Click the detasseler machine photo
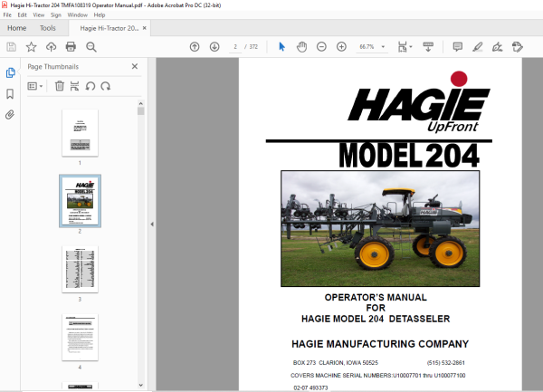The image size is (543, 392). tap(380, 228)
